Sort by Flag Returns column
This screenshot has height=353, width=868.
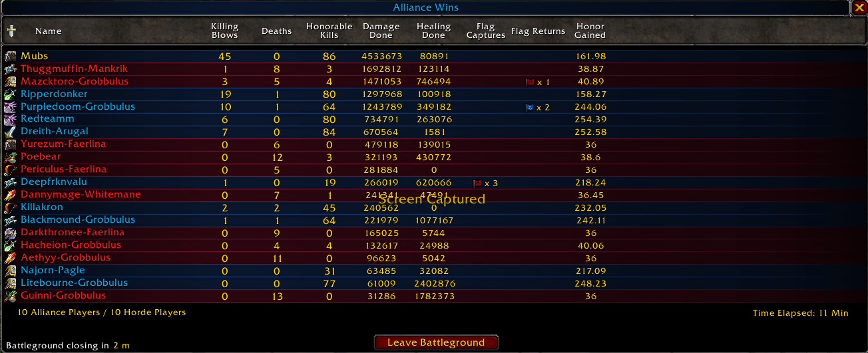539,31
